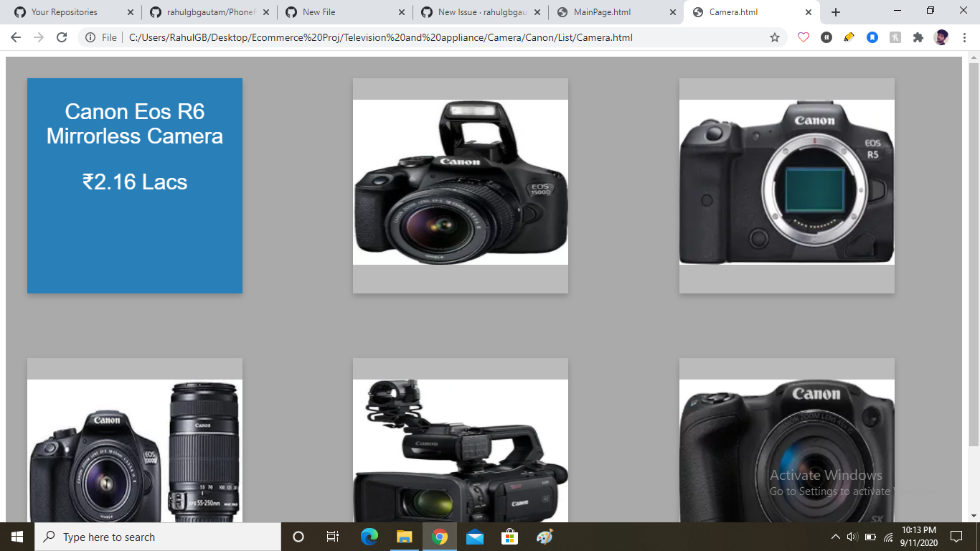Open the pink heart extension

point(804,37)
